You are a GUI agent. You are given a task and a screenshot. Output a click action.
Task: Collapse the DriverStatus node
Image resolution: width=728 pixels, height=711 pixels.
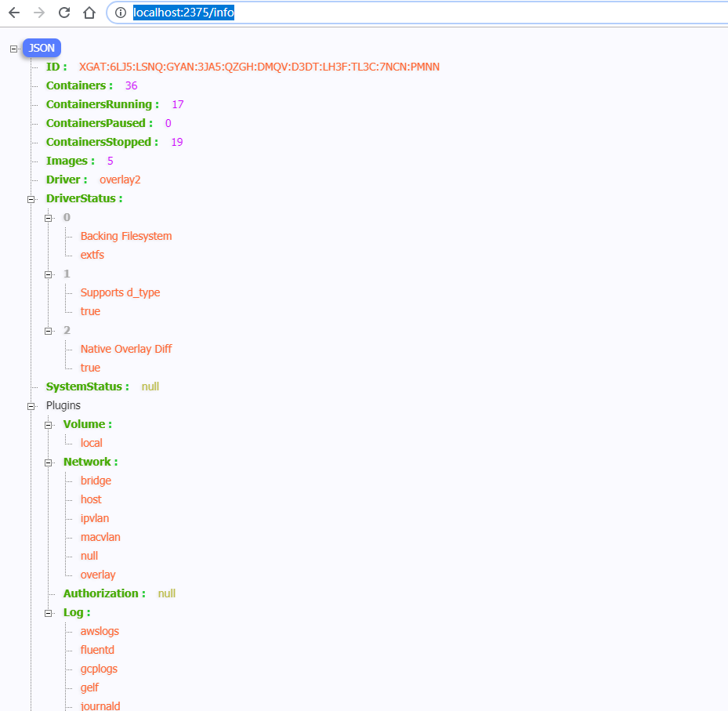pos(31,198)
